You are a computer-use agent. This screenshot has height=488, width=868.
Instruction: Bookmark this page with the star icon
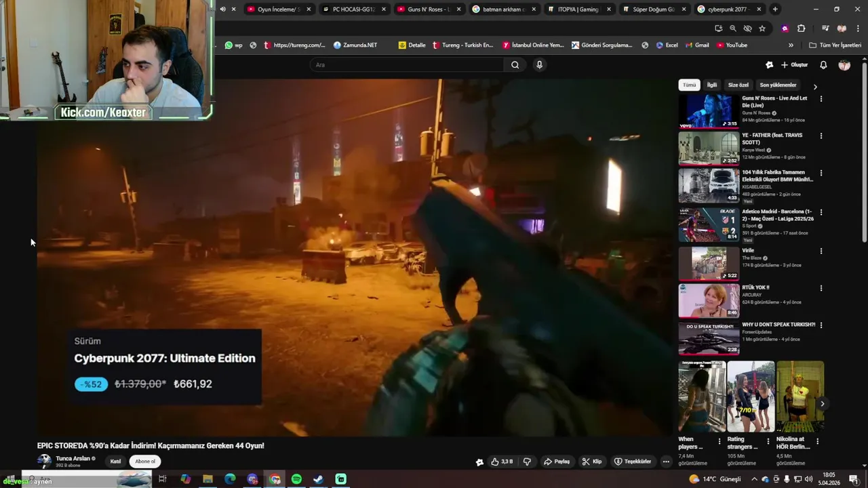click(762, 28)
